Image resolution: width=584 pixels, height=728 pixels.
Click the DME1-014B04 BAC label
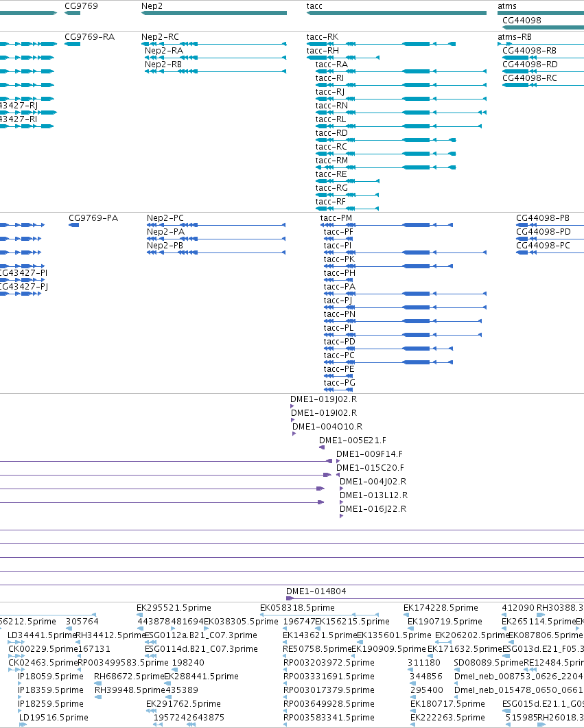[x=316, y=591]
